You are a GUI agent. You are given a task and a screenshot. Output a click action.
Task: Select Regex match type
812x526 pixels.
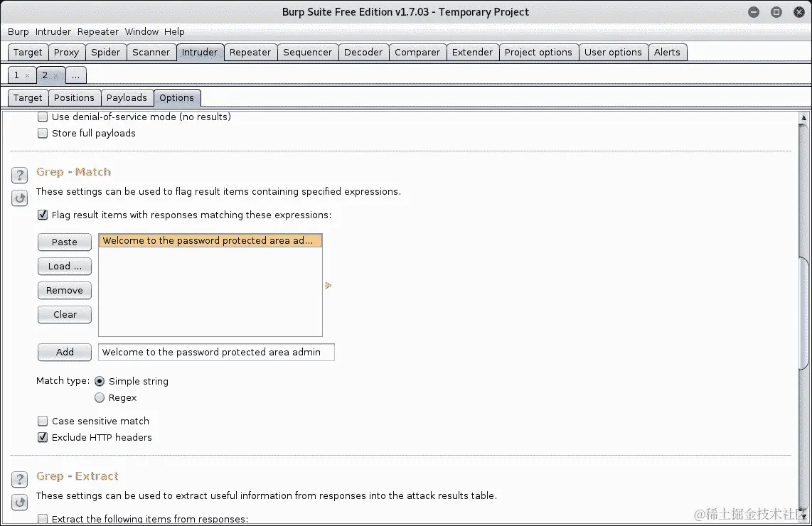click(x=100, y=397)
